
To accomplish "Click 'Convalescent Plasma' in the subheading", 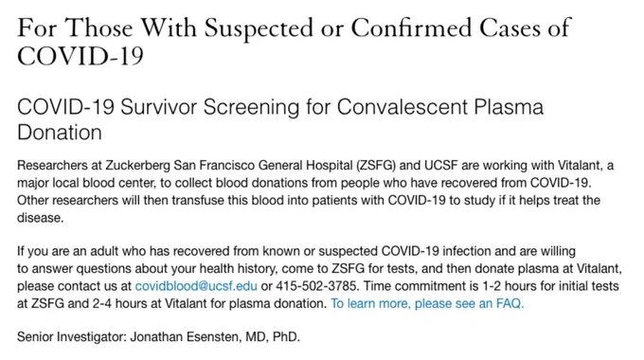I will click(440, 107).
